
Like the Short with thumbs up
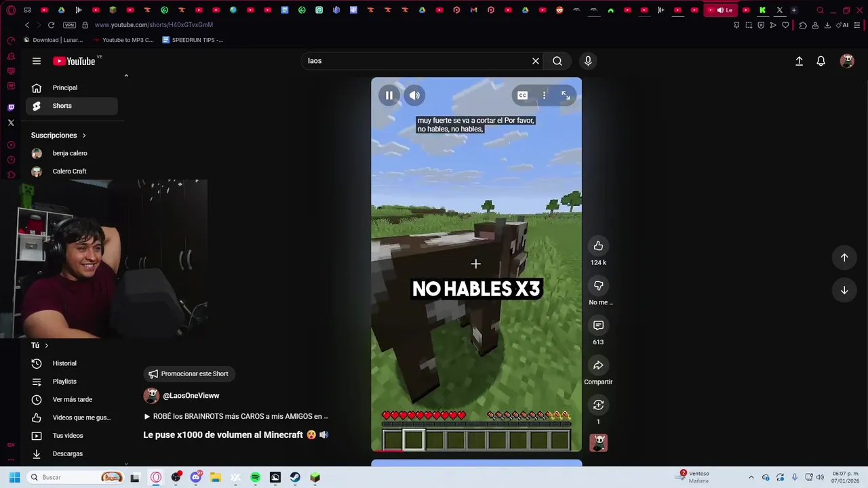click(598, 246)
